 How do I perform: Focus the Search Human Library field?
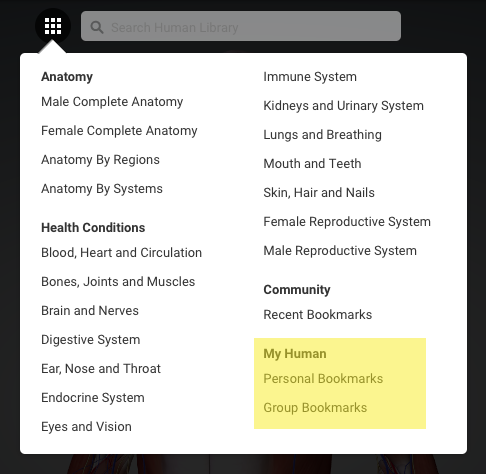point(241,26)
